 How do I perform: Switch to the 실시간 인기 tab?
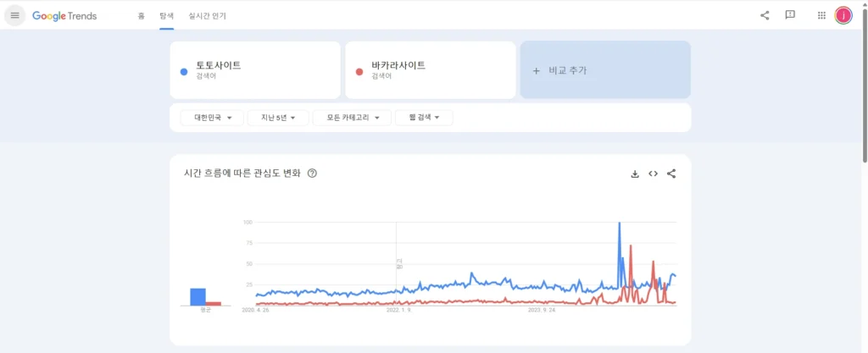click(207, 15)
